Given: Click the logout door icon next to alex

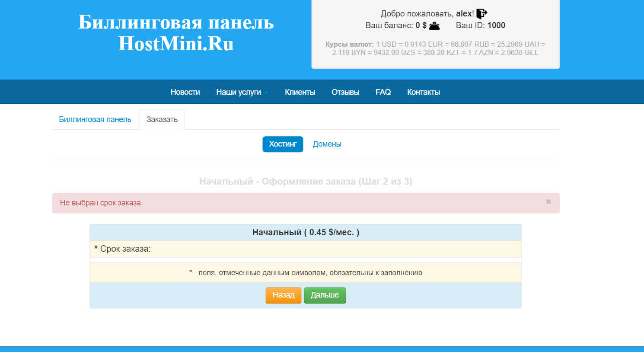Looking at the screenshot, I should [481, 14].
